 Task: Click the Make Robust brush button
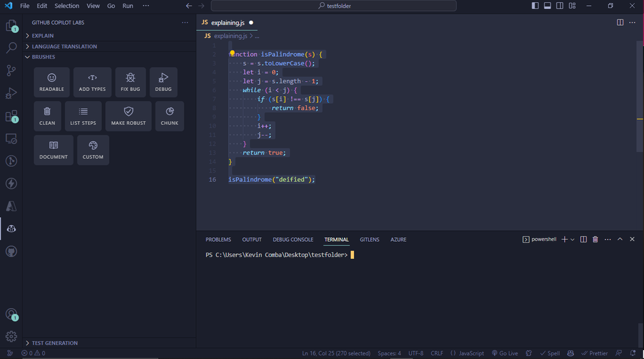pyautogui.click(x=128, y=116)
